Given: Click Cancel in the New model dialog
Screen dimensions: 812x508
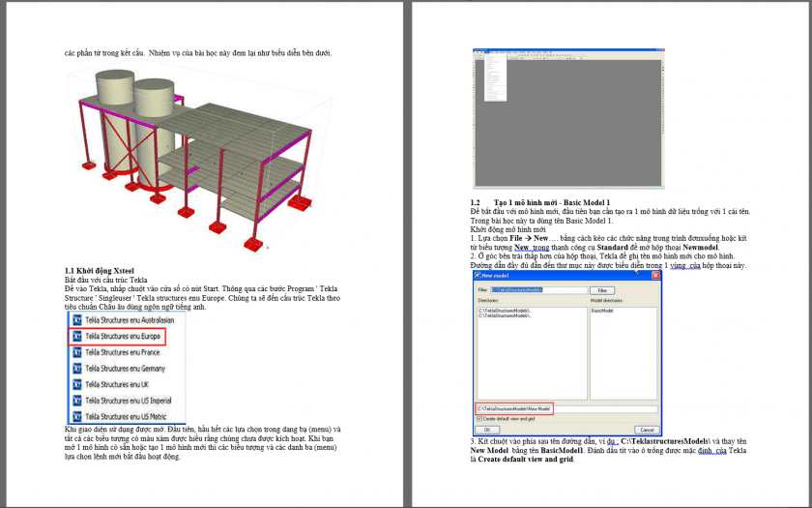Looking at the screenshot, I should coord(647,430).
